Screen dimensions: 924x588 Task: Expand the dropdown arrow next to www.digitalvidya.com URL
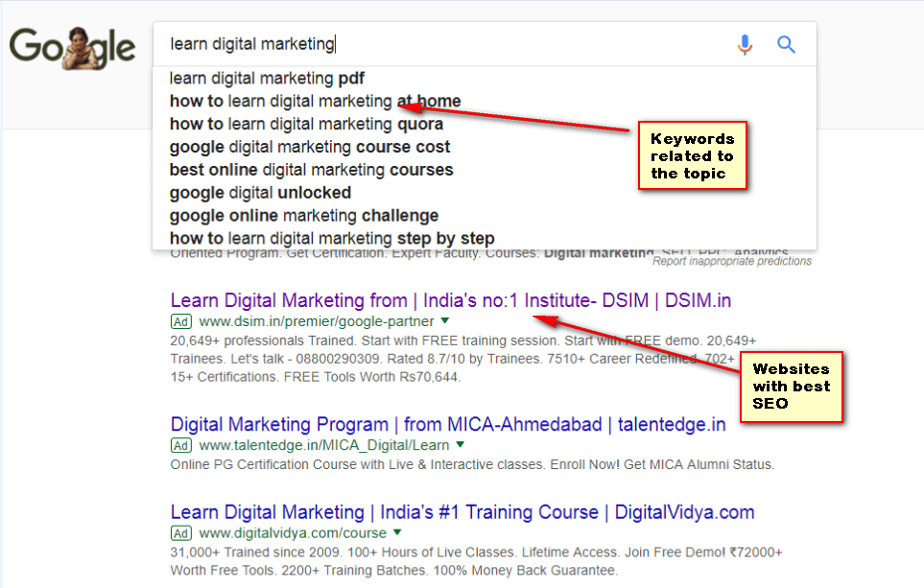[397, 532]
